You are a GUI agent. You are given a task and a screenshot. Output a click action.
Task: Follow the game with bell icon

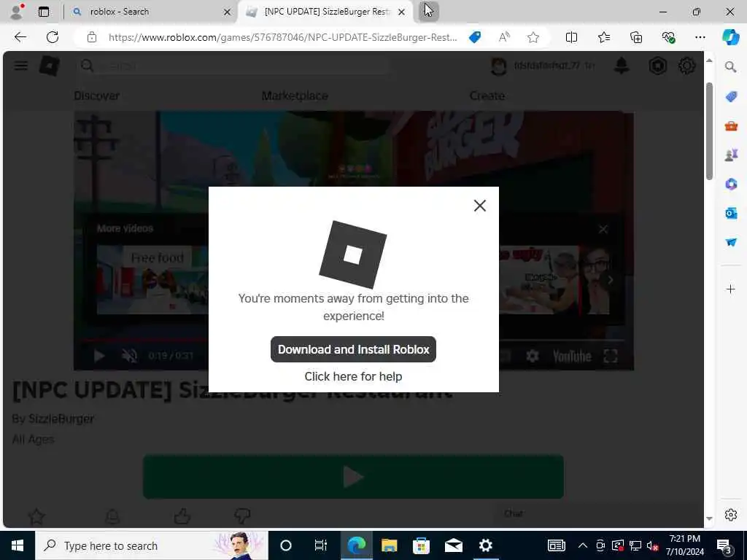coord(113,516)
